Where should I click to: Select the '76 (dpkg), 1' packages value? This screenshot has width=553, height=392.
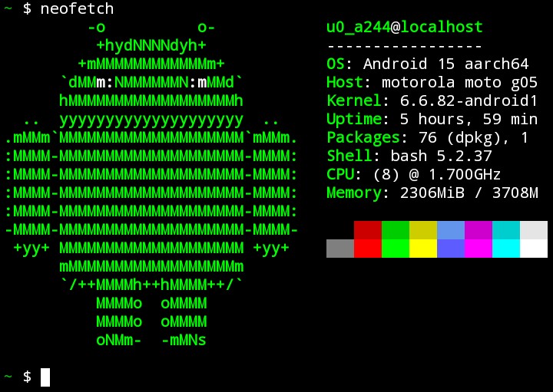[473, 138]
